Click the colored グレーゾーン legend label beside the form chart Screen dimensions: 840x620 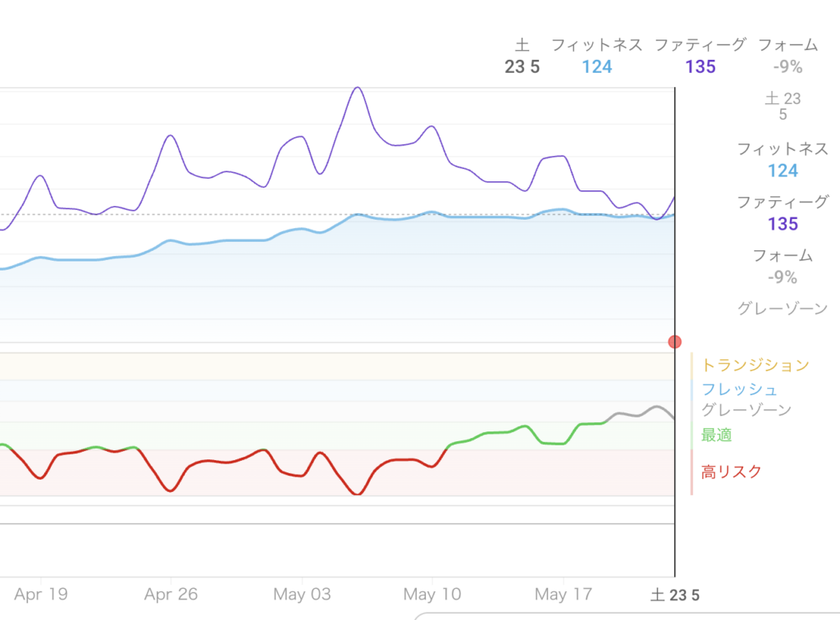pos(746,410)
